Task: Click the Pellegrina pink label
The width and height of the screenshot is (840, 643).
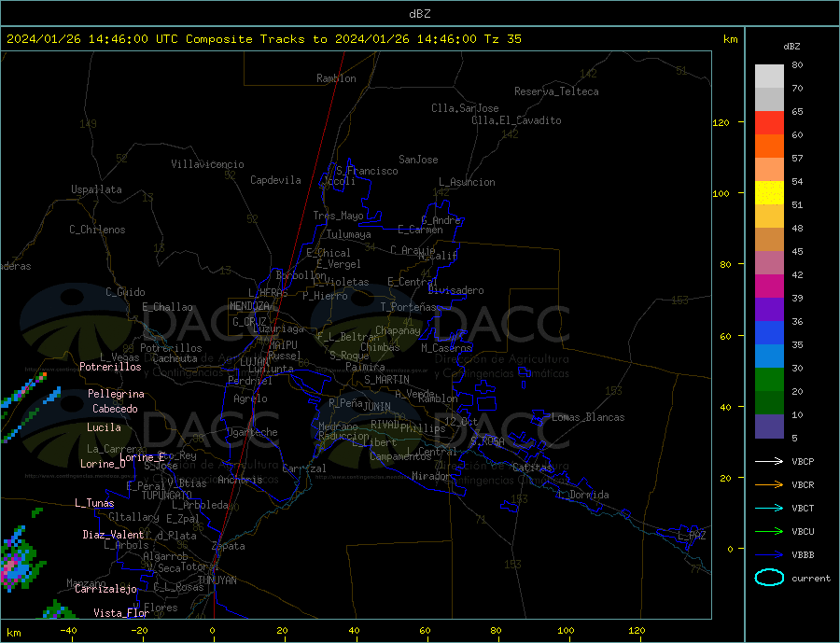Action: [117, 395]
